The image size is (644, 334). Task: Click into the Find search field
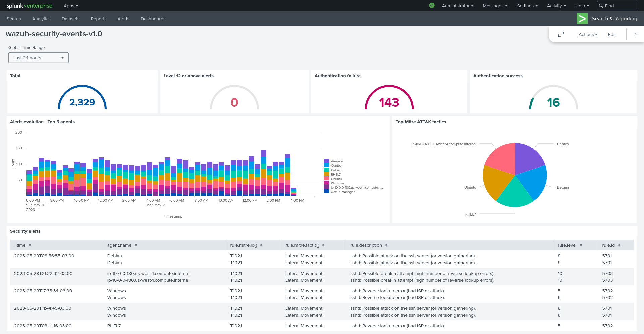[x=620, y=6]
